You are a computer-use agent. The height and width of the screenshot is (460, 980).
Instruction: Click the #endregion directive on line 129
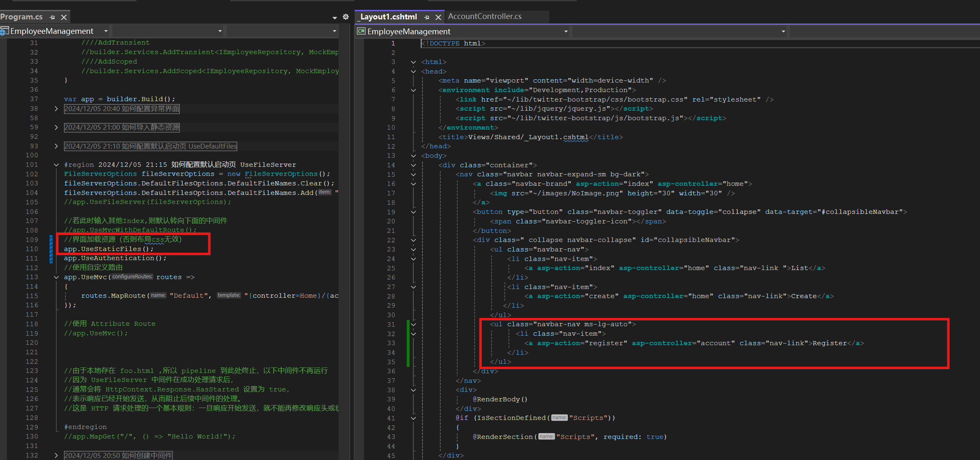(85, 427)
